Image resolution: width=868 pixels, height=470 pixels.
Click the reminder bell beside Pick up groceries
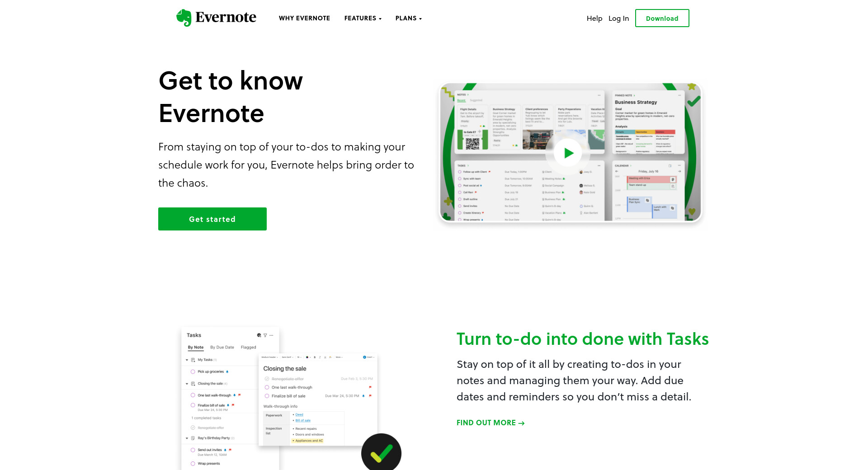point(227,372)
